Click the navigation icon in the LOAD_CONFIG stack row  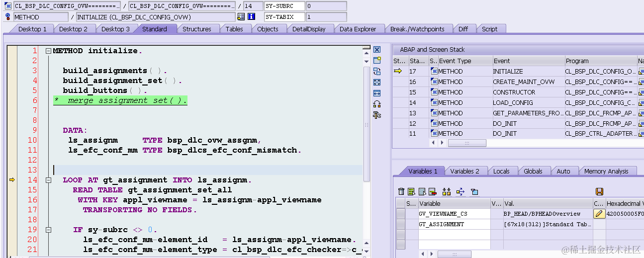tap(641, 102)
